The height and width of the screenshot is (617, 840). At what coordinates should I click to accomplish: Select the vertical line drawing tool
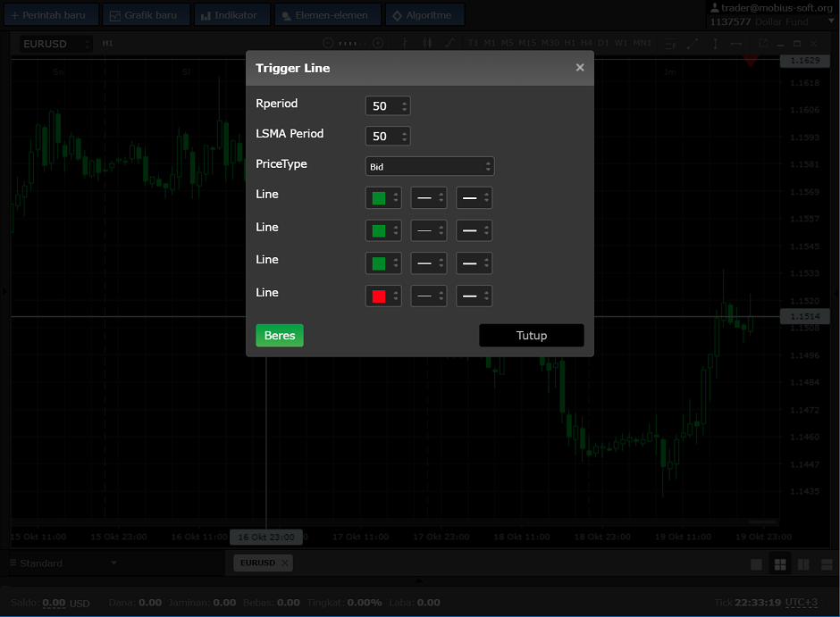click(715, 44)
